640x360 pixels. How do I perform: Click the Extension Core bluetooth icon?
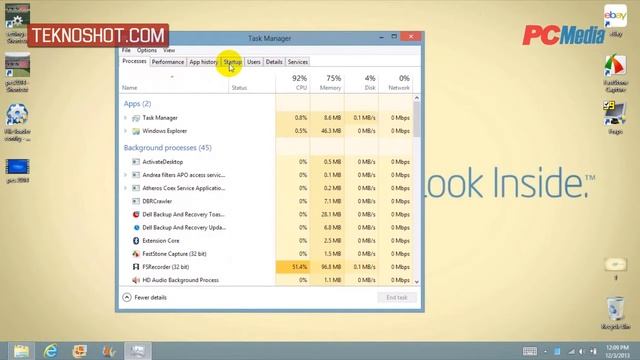[136, 241]
